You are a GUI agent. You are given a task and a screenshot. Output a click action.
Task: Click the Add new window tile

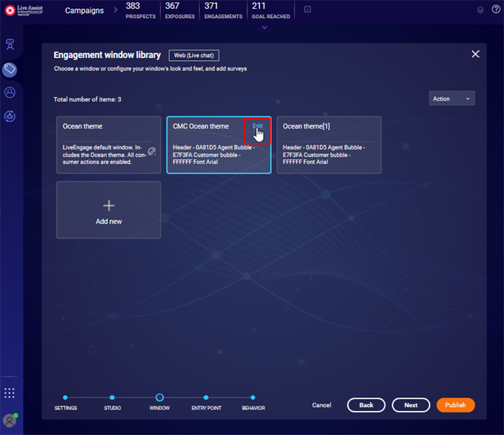(108, 210)
